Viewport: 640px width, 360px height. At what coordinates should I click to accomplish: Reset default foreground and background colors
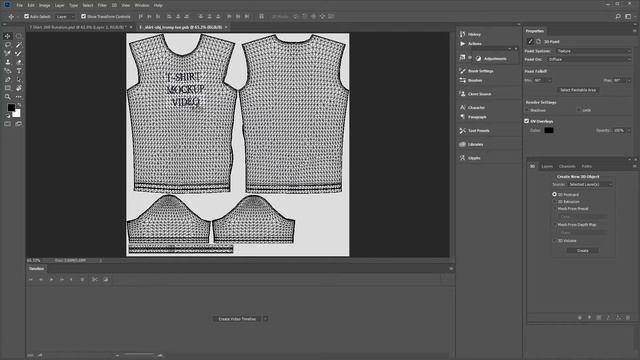tap(7, 116)
